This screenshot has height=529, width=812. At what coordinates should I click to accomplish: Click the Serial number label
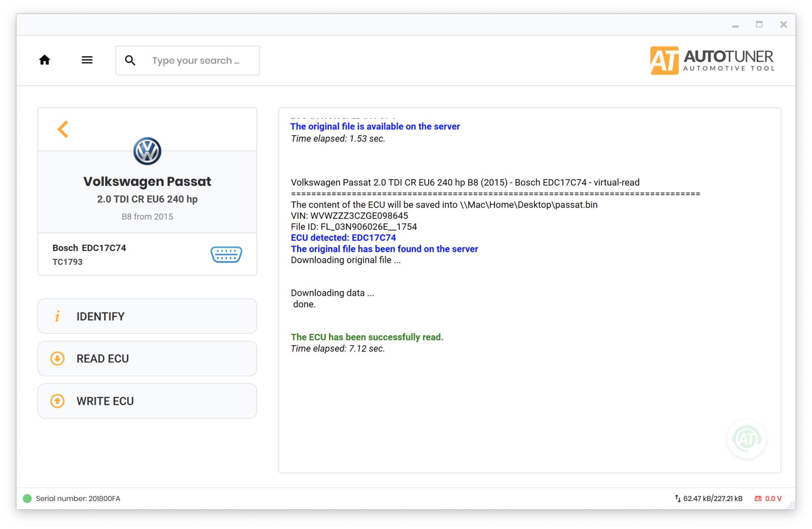click(78, 499)
